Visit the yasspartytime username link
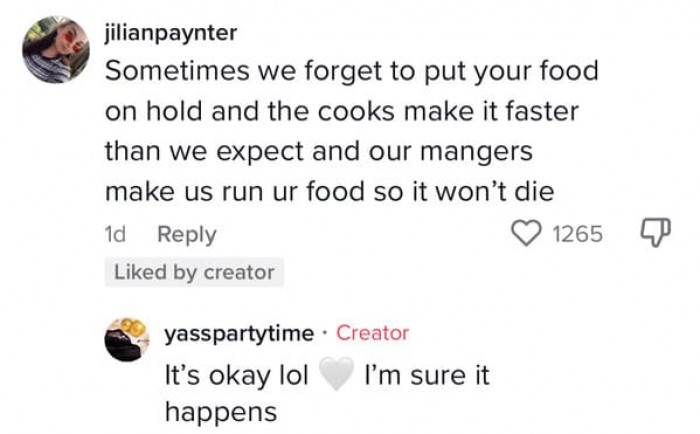The height and width of the screenshot is (434, 700). (239, 333)
